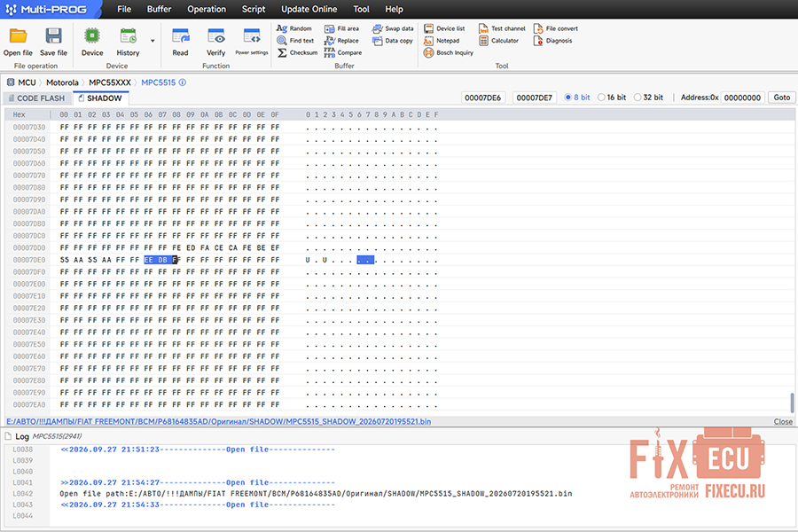The height and width of the screenshot is (532, 798).
Task: Open Power settings icon
Action: click(252, 36)
